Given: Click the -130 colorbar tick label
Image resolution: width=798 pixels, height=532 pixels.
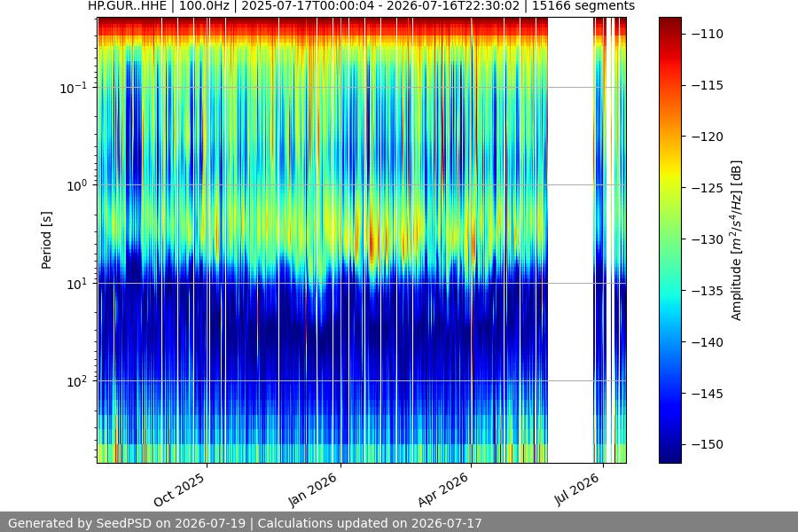Looking at the screenshot, I should click(708, 239).
